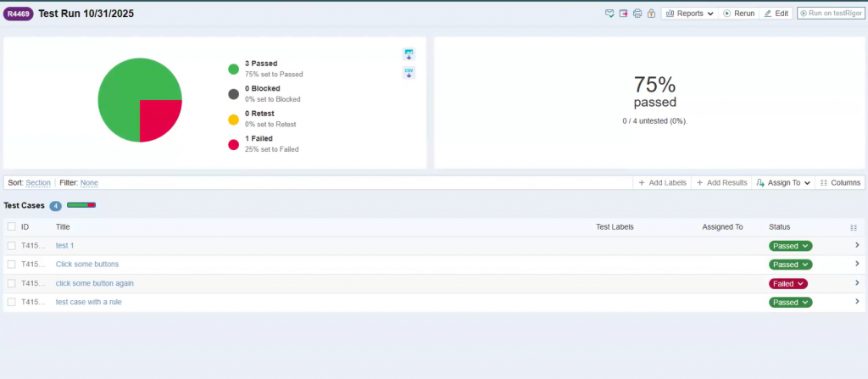Tick the checkbox for 'test 1'
868x379 pixels.
tap(12, 246)
